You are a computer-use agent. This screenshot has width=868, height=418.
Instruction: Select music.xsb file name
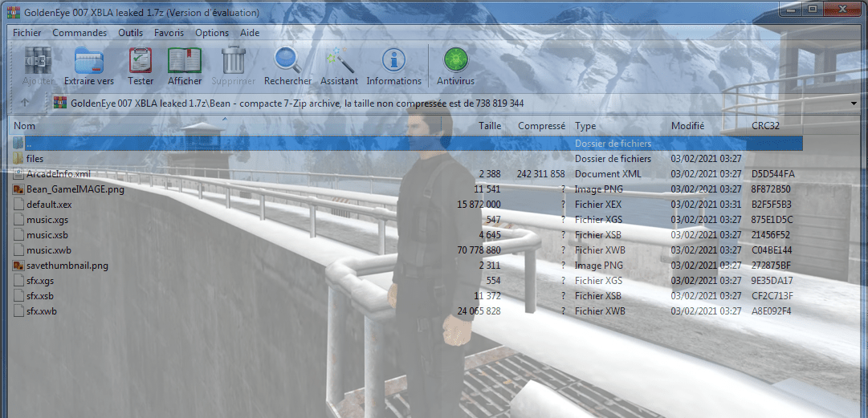[x=47, y=234]
